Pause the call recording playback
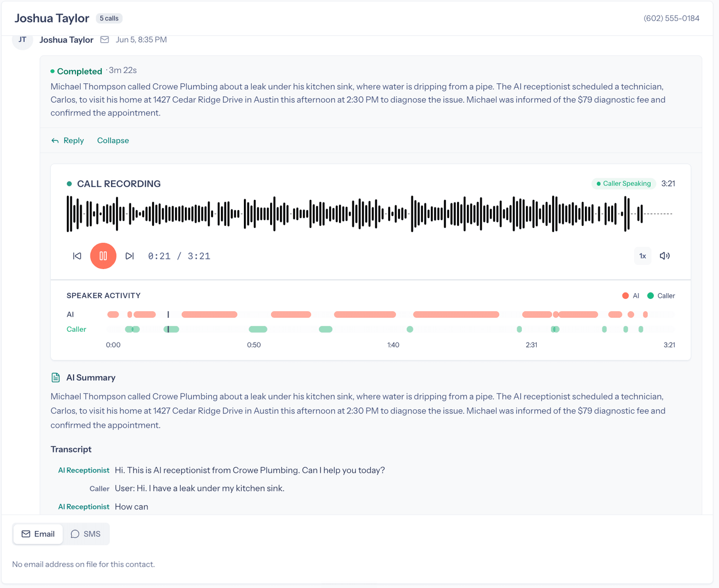 click(x=103, y=256)
